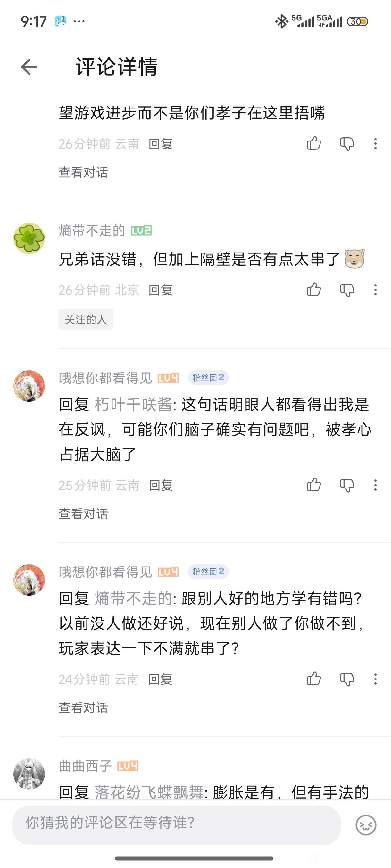This screenshot has width=391, height=868.
Task: Tap the 关注的人 tag
Action: (86, 319)
